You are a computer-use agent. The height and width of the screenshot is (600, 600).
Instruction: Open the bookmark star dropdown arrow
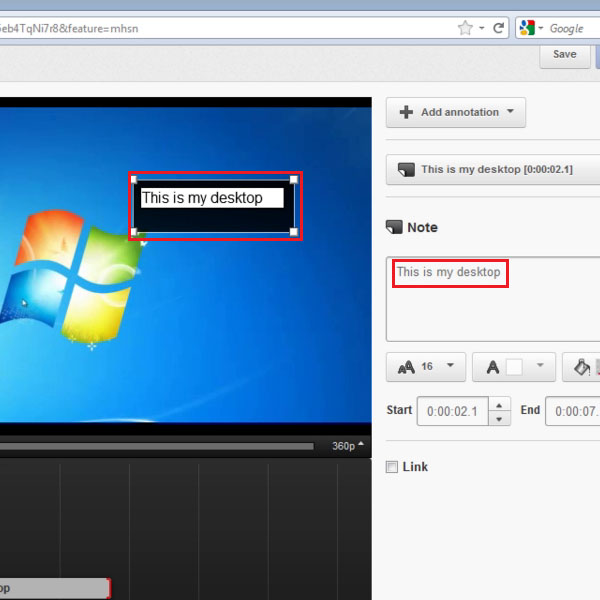click(x=481, y=28)
